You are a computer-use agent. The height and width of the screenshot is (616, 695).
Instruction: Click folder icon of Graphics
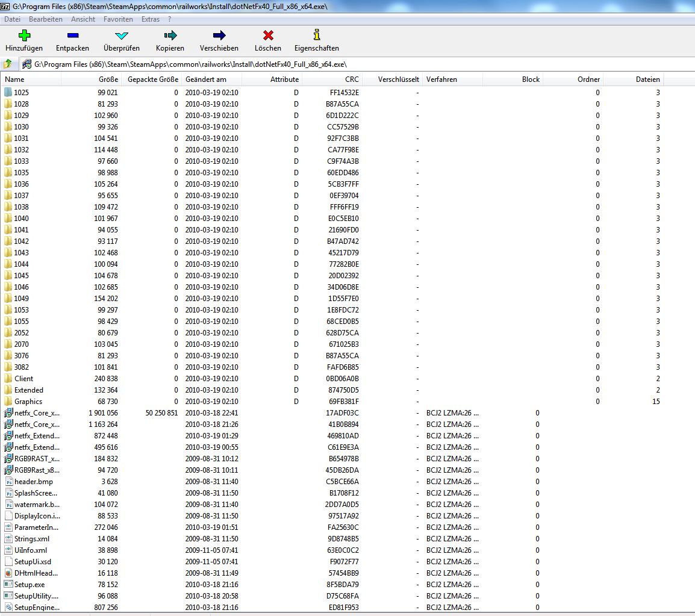pyautogui.click(x=8, y=402)
